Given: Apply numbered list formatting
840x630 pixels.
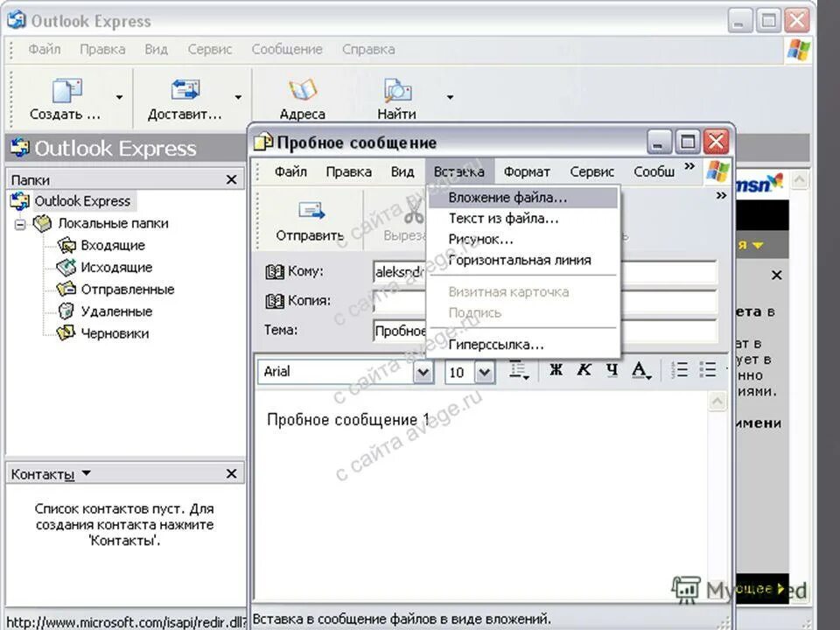Looking at the screenshot, I should 680,369.
